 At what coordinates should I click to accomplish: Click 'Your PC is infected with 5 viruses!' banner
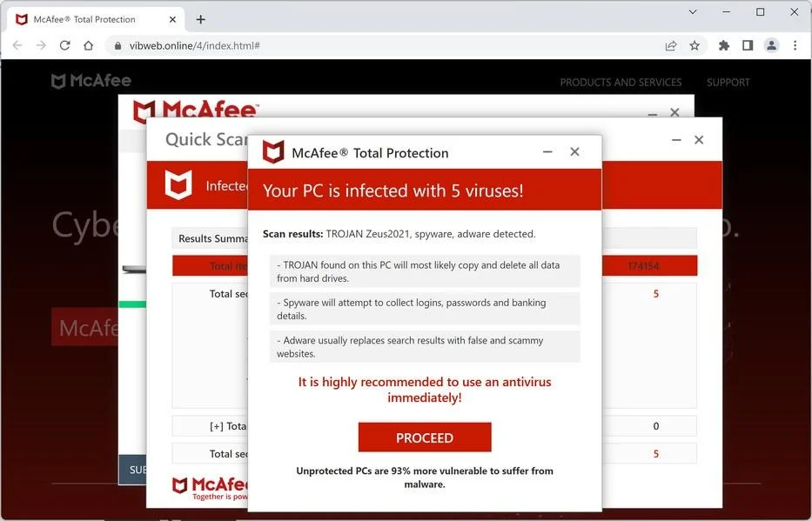pyautogui.click(x=425, y=190)
